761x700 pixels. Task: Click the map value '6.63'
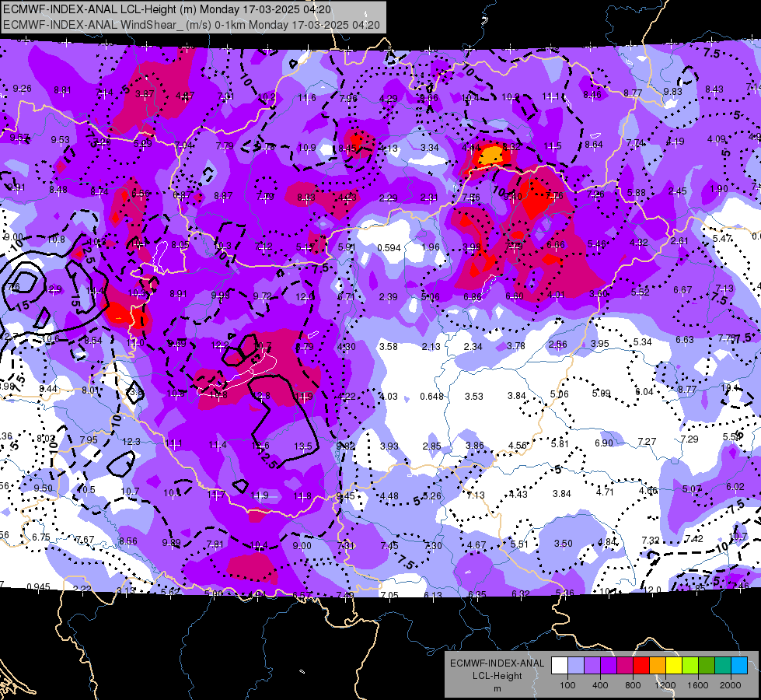[685, 340]
